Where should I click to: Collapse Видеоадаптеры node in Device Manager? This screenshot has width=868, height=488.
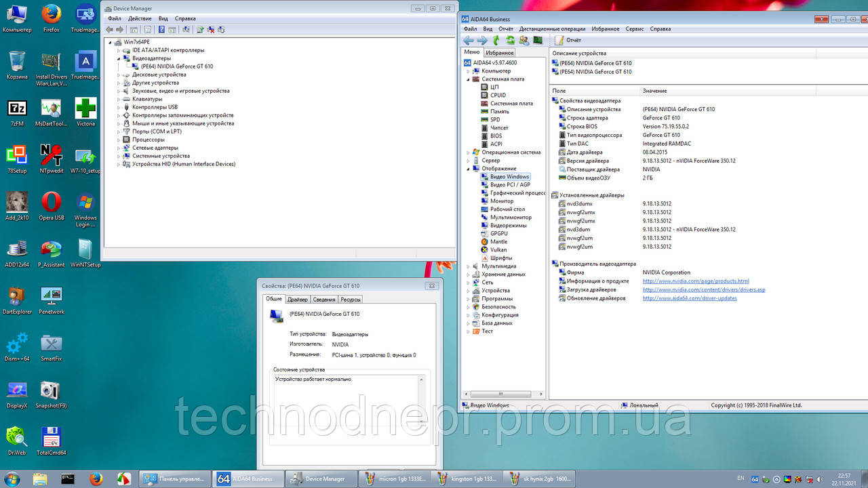pyautogui.click(x=119, y=58)
